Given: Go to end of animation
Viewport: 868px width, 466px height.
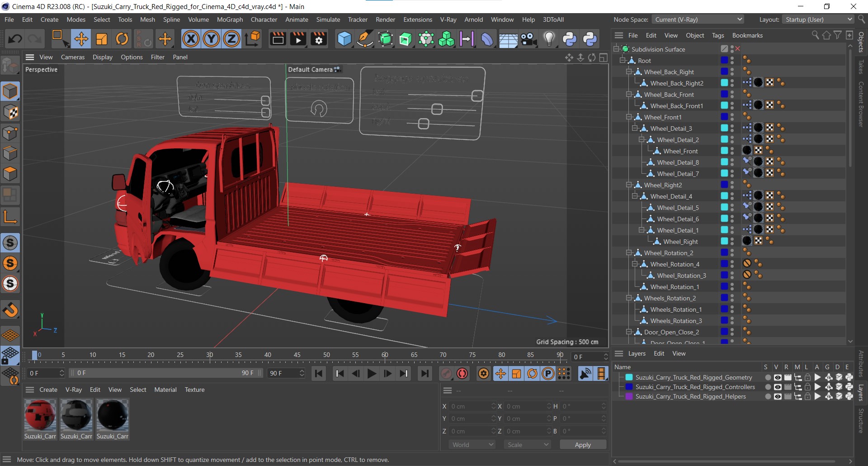Looking at the screenshot, I should (425, 374).
